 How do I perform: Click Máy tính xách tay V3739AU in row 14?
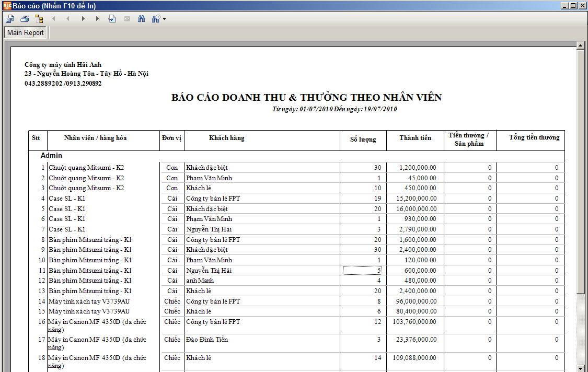[x=89, y=301]
